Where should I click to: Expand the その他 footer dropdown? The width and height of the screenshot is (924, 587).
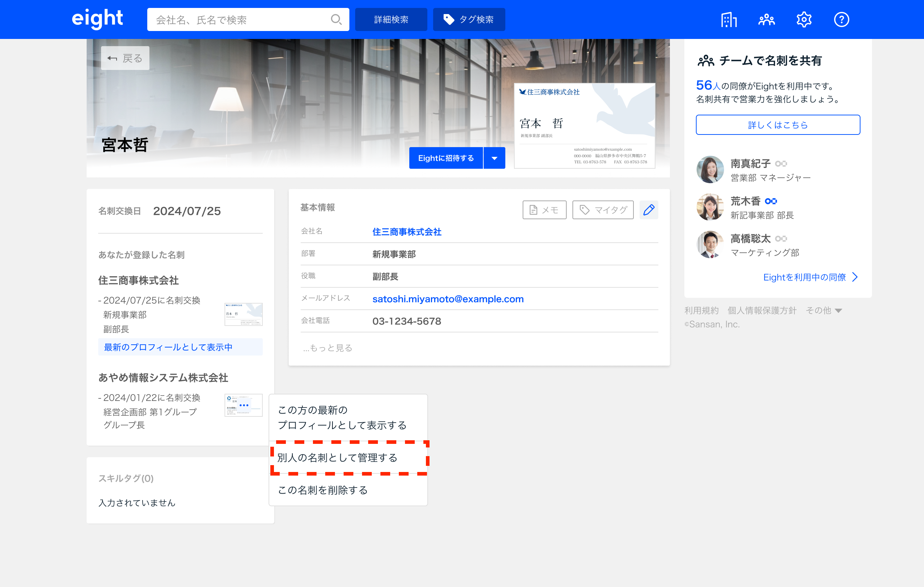tap(824, 310)
